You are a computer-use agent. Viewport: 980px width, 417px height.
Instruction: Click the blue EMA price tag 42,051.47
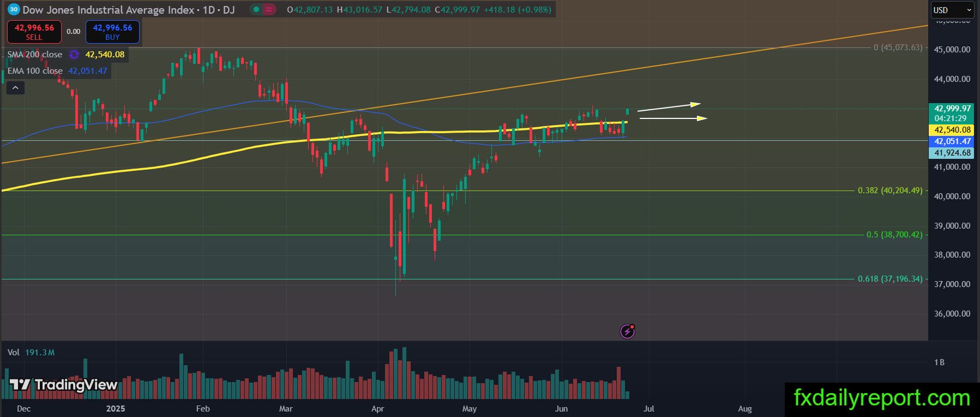coord(952,141)
